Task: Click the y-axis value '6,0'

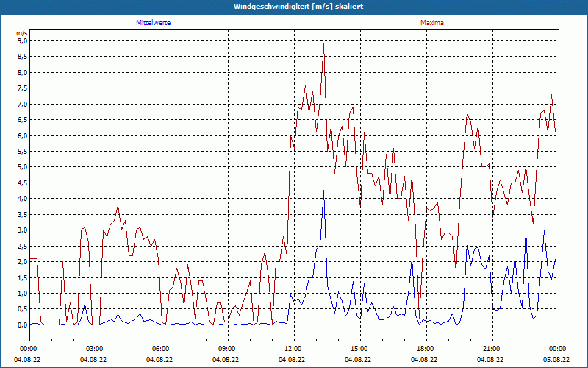Action: (x=23, y=135)
